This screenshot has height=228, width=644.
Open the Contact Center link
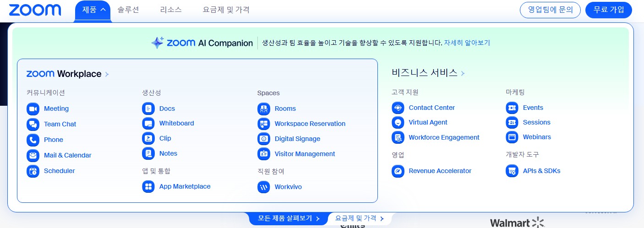coord(432,108)
